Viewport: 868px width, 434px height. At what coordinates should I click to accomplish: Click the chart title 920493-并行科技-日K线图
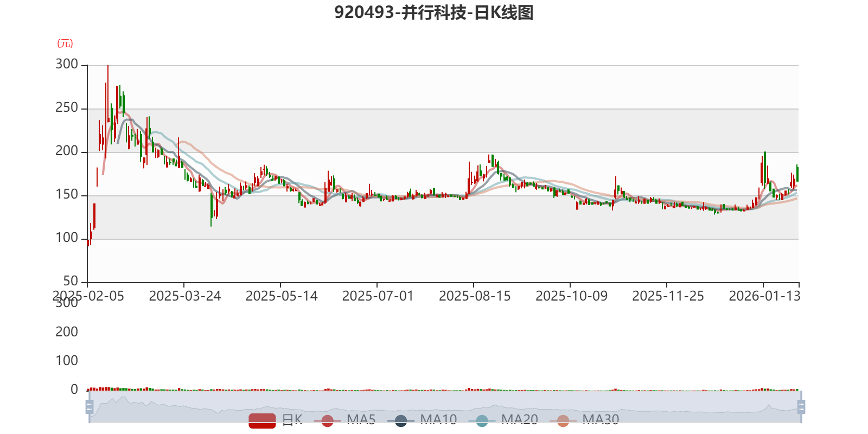tap(434, 12)
